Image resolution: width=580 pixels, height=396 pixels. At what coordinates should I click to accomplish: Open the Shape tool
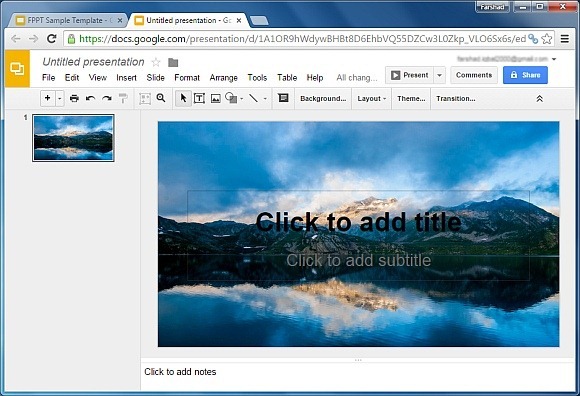pyautogui.click(x=231, y=98)
